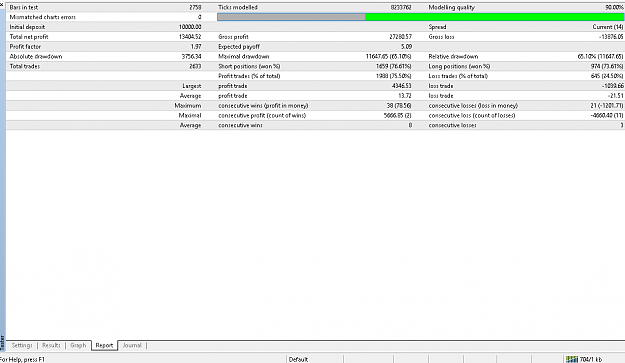Click the 704/1 kb traffic indicator

pos(591,359)
